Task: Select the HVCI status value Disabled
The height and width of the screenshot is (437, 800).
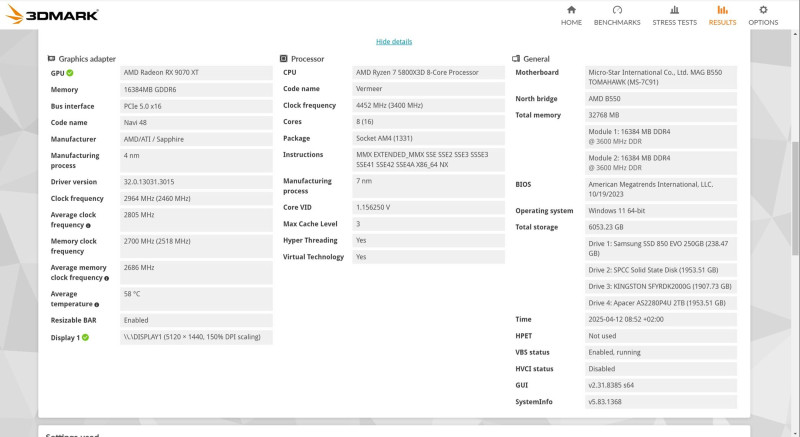Action: click(x=661, y=369)
